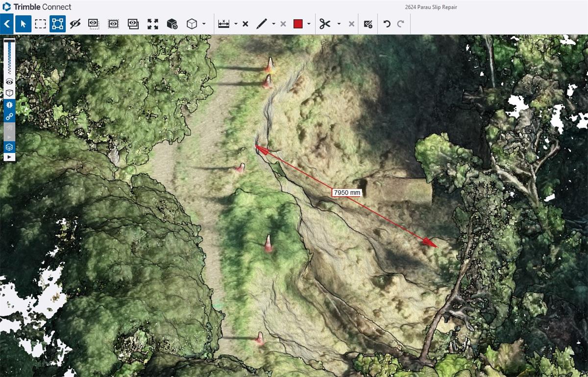Select the measurement tool
The image size is (588, 377).
pos(224,24)
